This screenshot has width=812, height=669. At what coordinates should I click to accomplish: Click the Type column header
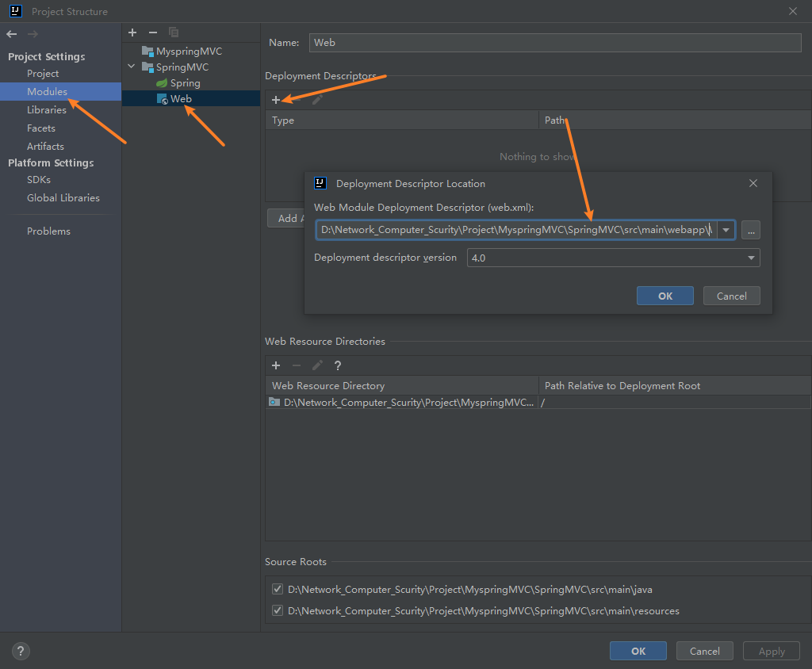tap(402, 120)
